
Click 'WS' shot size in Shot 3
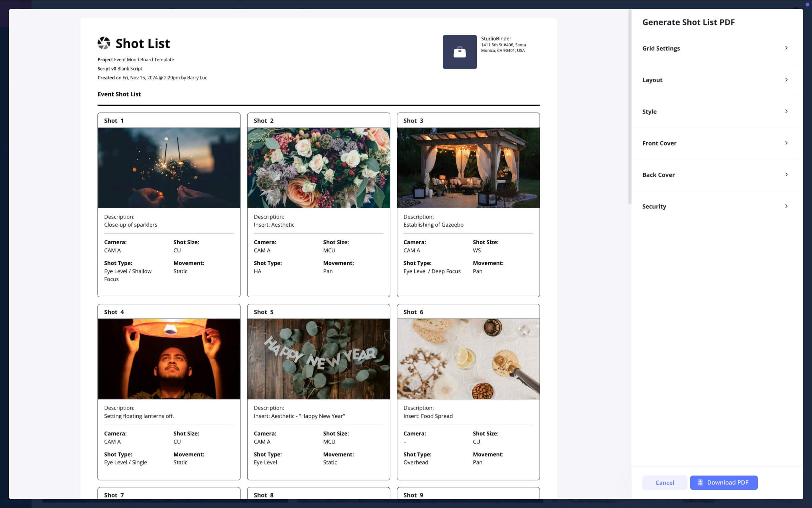(476, 250)
